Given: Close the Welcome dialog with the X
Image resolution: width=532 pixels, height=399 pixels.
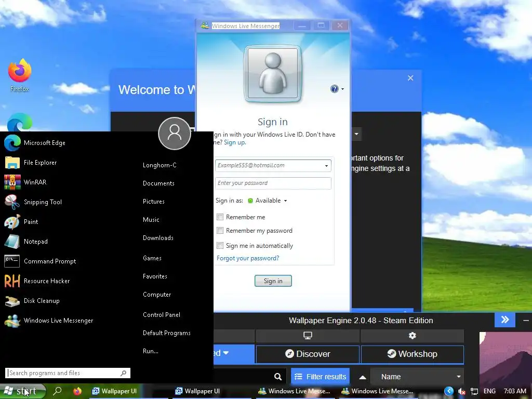Looking at the screenshot, I should click(x=410, y=78).
